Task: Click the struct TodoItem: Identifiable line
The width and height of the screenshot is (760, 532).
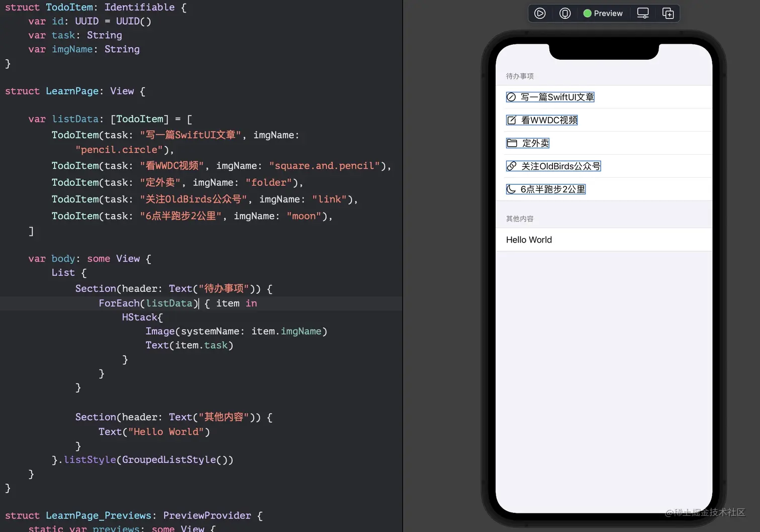Action: point(96,7)
